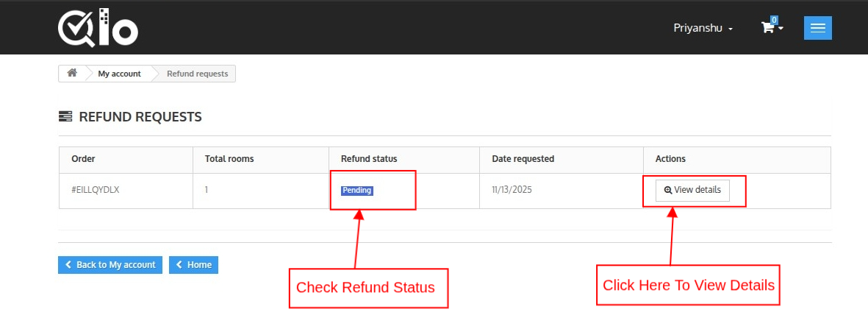Open the hamburger navigation menu
Image resolution: width=868 pixels, height=318 pixels.
[817, 28]
